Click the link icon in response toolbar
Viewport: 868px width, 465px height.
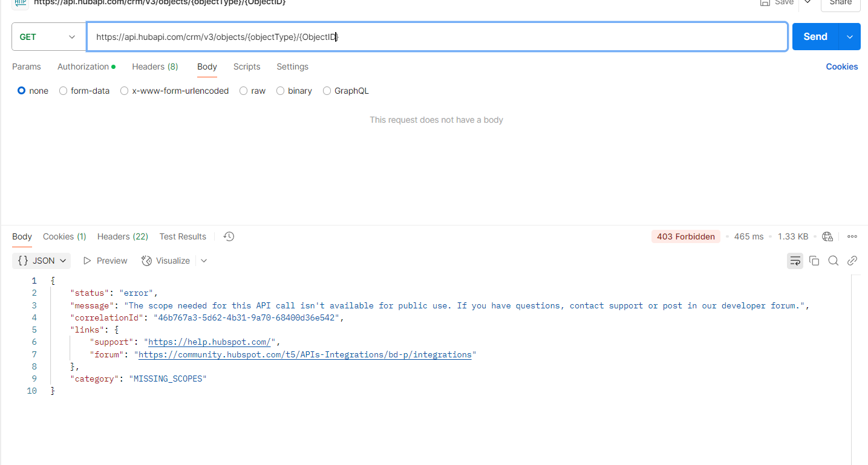(852, 261)
